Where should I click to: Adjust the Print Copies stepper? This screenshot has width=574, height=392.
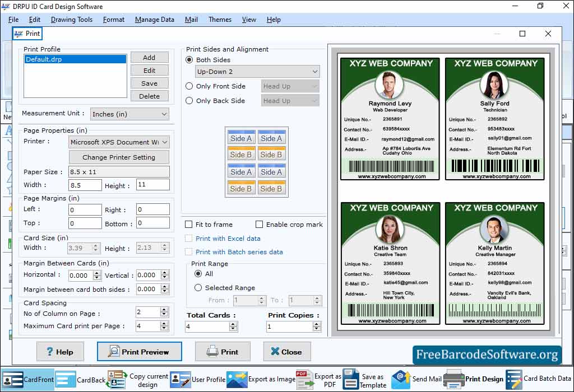[x=317, y=326]
